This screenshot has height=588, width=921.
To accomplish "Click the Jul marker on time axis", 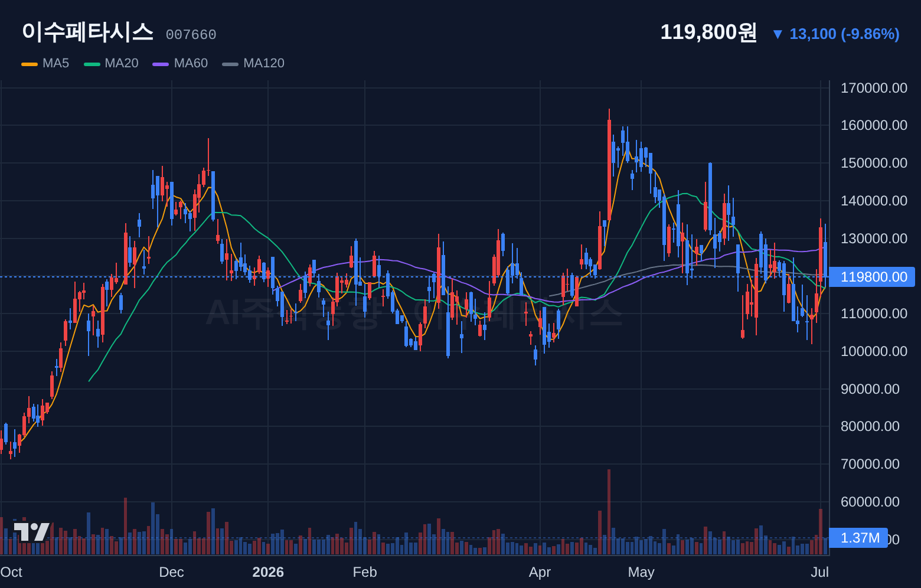I will coord(819,572).
